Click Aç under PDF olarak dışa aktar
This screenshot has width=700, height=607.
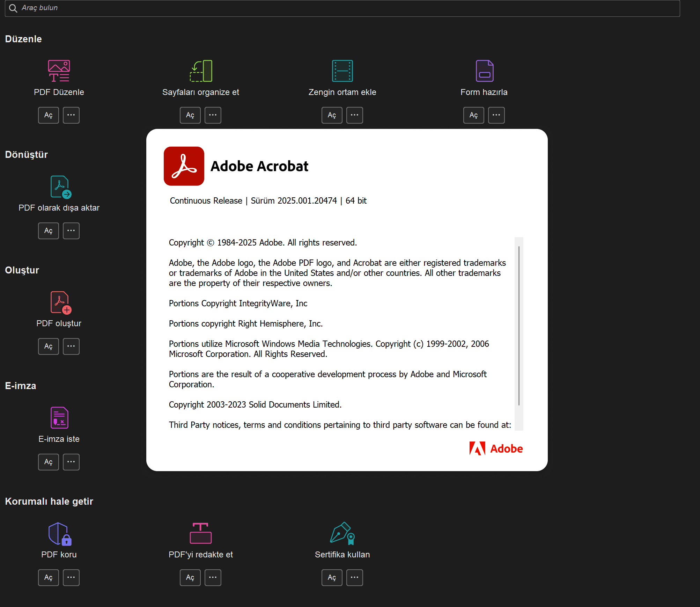click(x=49, y=231)
